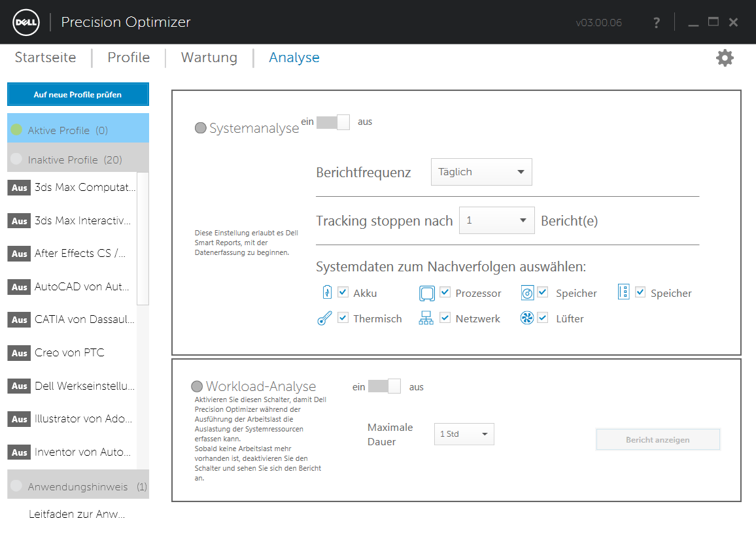This screenshot has height=559, width=756.
Task: Click the Lüfter fan icon
Action: click(x=527, y=318)
